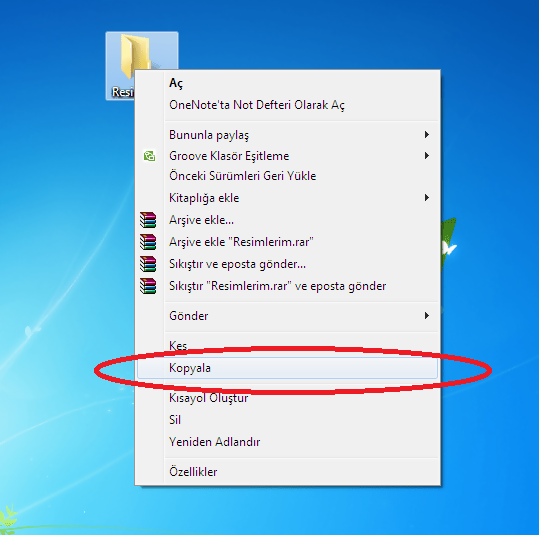
Task: Expand the Gönder submenu arrow
Action: point(427,316)
